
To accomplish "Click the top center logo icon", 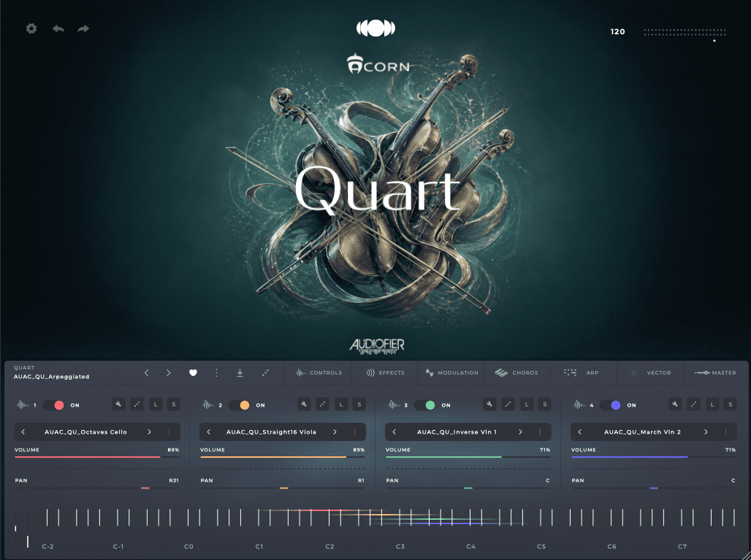I will (376, 28).
